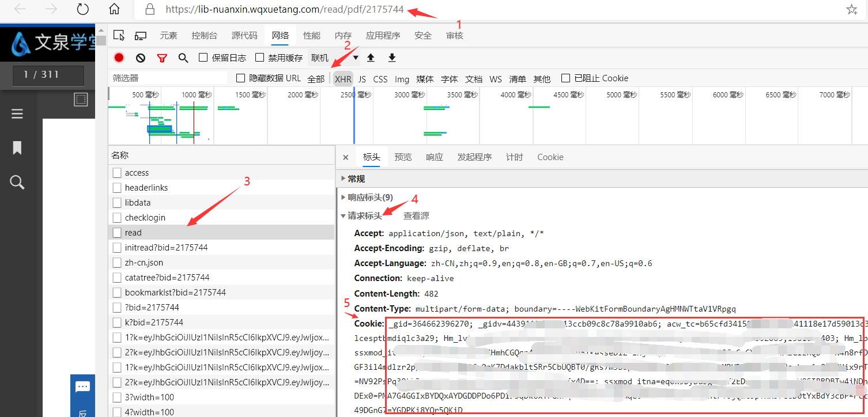Check the 隐藏数据 URL checkbox
Image resolution: width=868 pixels, height=417 pixels.
(x=240, y=78)
